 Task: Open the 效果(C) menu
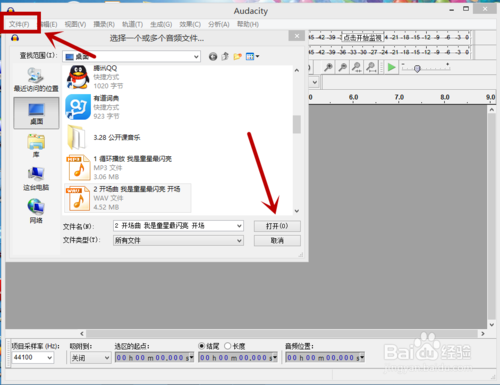[x=190, y=24]
